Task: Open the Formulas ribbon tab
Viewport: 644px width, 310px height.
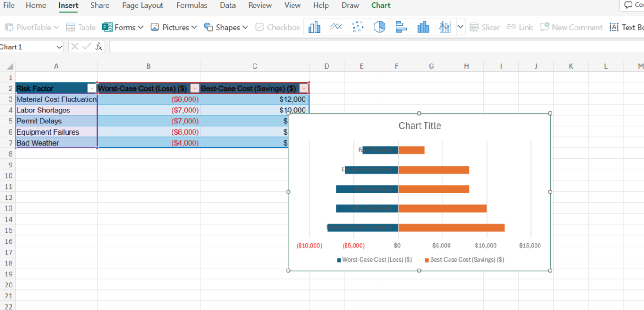Action: click(191, 6)
